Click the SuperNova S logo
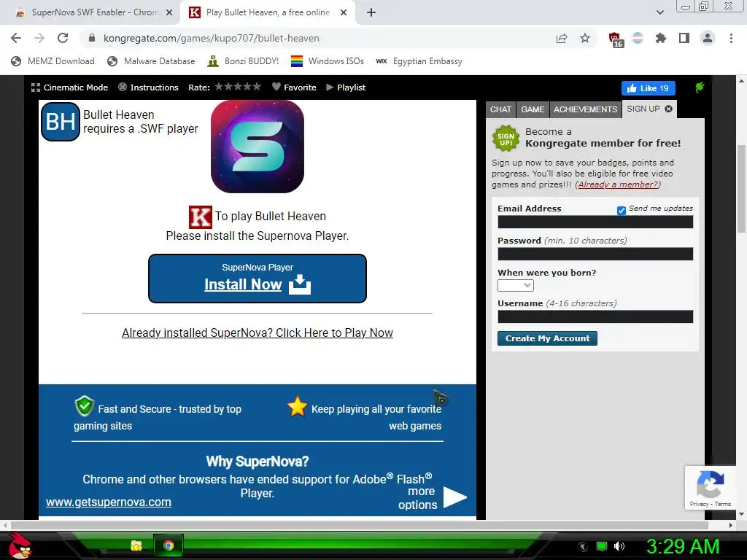Viewport: 747px width, 560px height. [x=258, y=147]
